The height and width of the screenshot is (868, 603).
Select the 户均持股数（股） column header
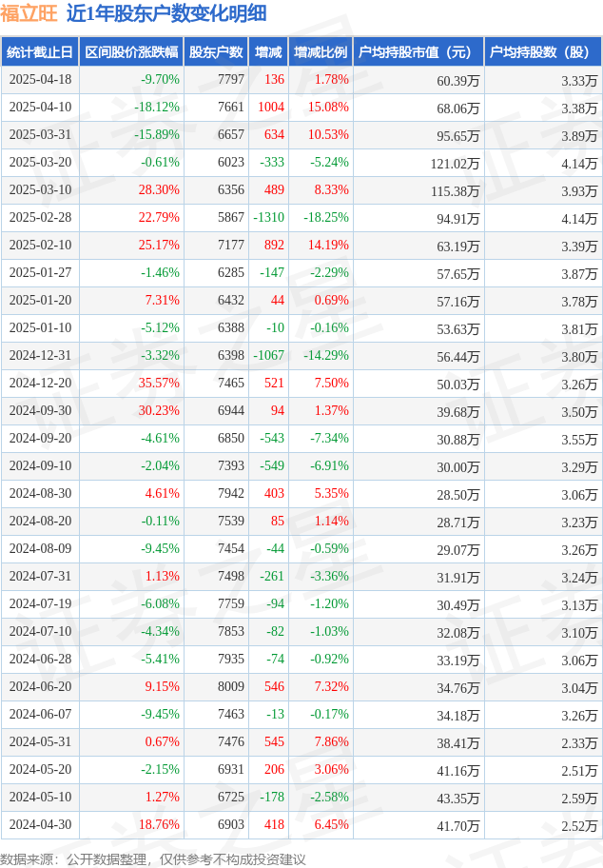[x=543, y=52]
